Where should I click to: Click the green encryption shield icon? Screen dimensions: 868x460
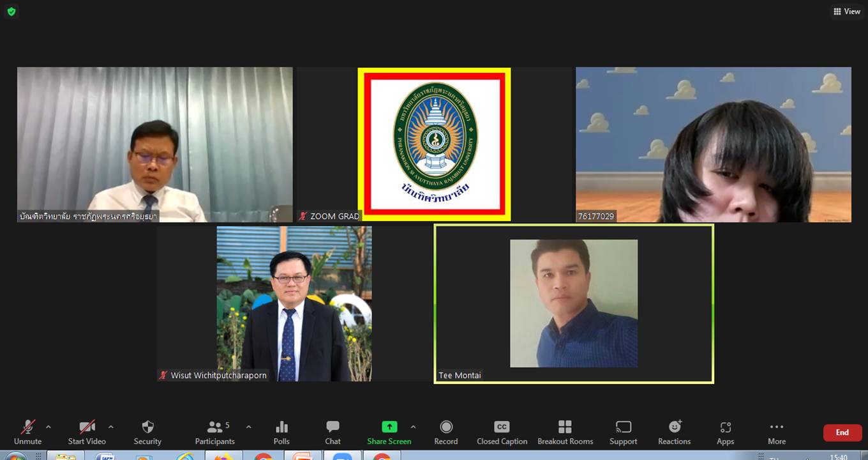coord(11,11)
